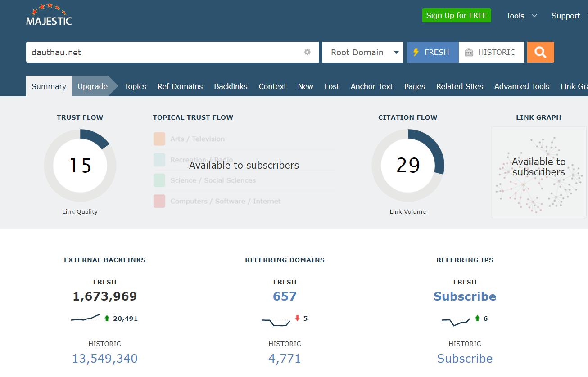Switch to the Backlinks tab

[231, 86]
